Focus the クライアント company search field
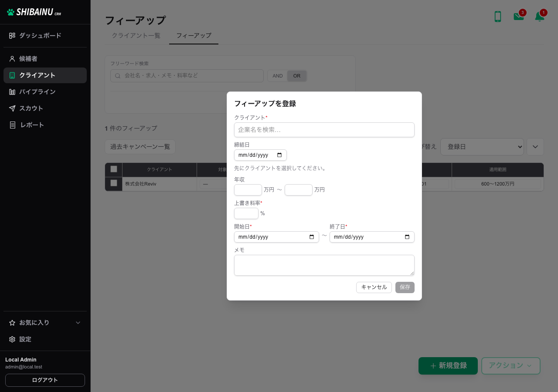Image resolution: width=558 pixels, height=392 pixels. pyautogui.click(x=324, y=130)
